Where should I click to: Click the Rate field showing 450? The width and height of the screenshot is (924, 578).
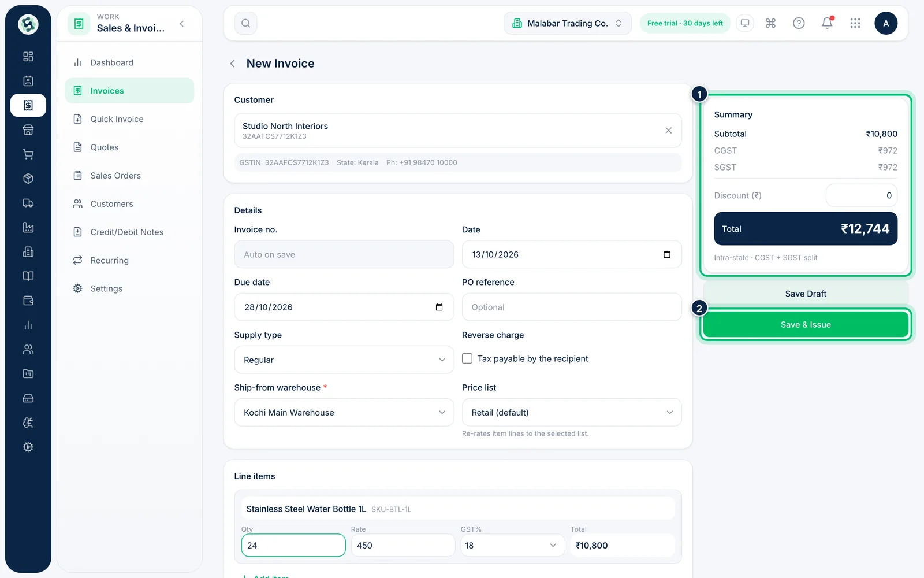point(403,545)
